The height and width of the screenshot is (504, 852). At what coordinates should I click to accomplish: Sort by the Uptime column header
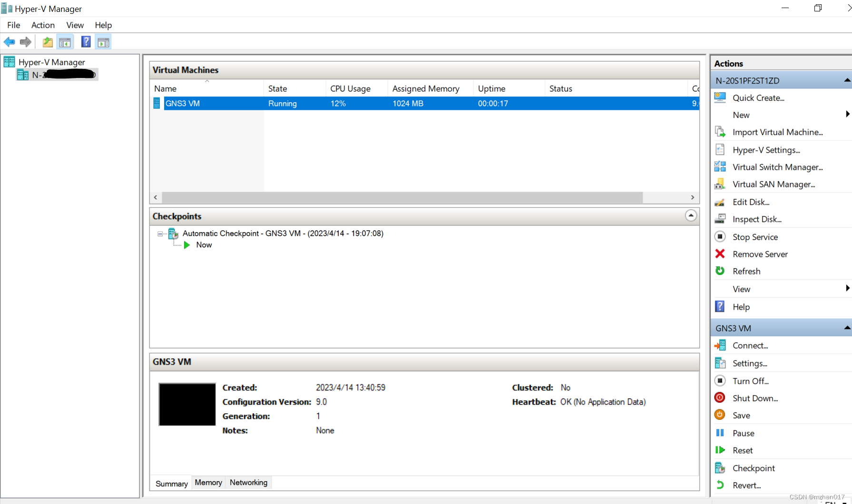click(x=509, y=88)
